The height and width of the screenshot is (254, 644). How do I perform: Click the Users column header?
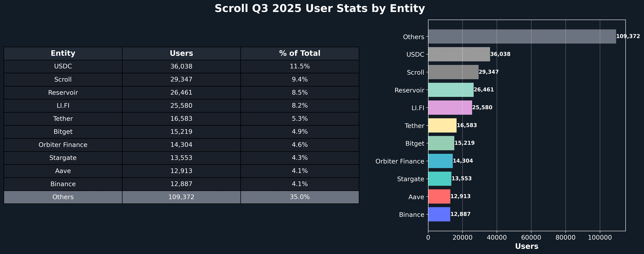click(x=181, y=53)
